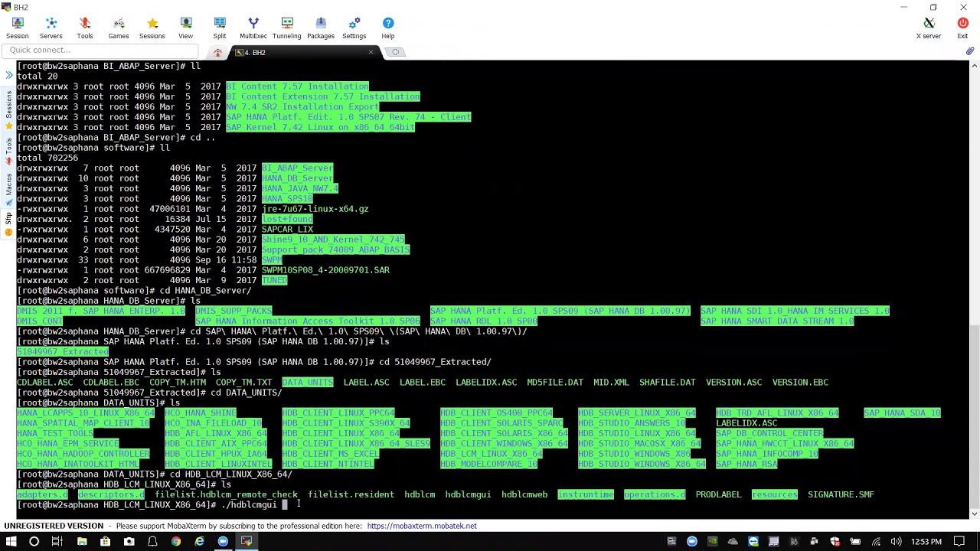Click the terminal scrollbar down arrow
The width and height of the screenshot is (980, 551).
click(x=974, y=514)
